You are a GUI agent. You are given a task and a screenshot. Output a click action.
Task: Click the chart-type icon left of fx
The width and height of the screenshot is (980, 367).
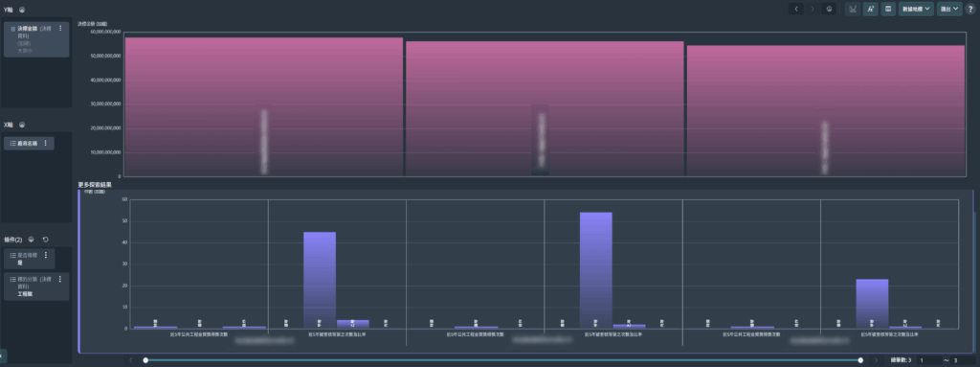click(x=852, y=10)
